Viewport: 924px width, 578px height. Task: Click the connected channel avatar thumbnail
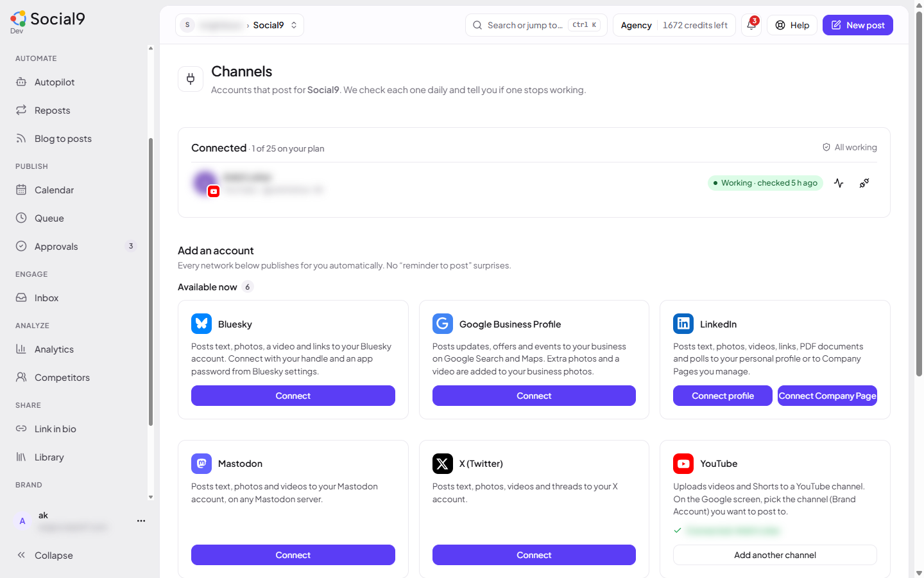coord(205,183)
